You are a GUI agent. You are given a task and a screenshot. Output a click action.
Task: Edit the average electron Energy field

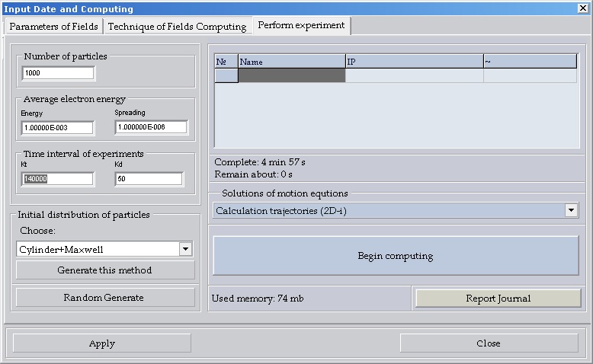click(58, 127)
